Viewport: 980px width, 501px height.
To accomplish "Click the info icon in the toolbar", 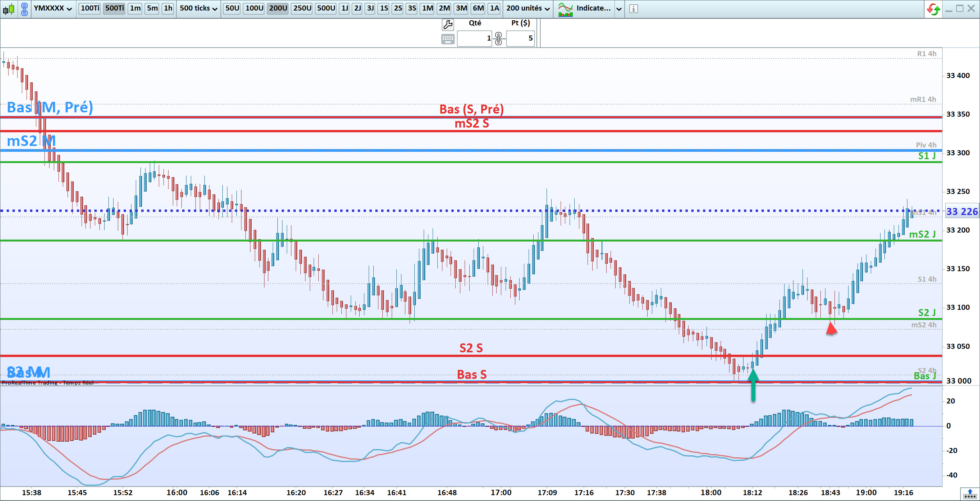I will (x=634, y=9).
